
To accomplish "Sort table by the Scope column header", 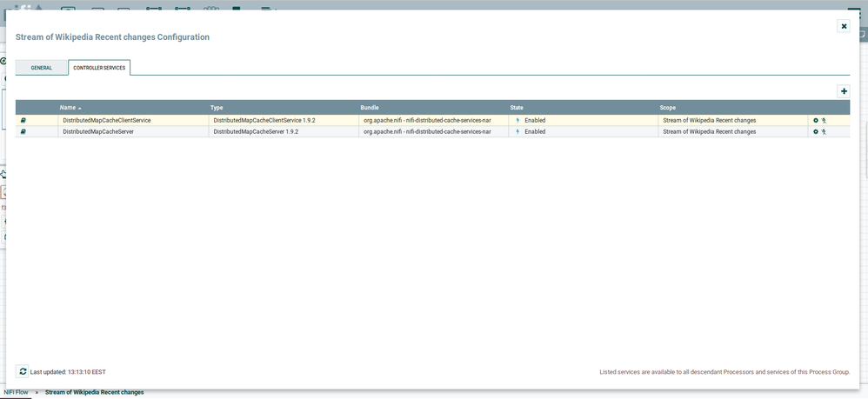I will tap(733, 108).
